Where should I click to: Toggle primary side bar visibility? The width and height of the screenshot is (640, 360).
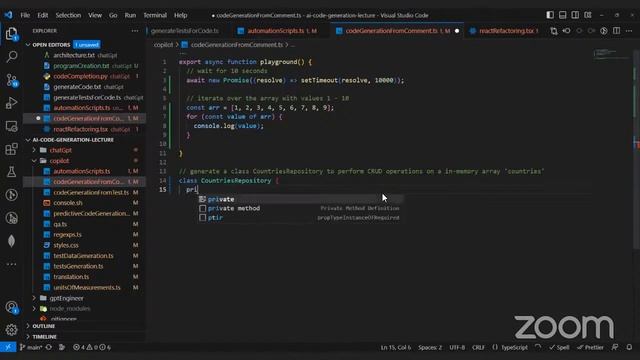click(550, 15)
